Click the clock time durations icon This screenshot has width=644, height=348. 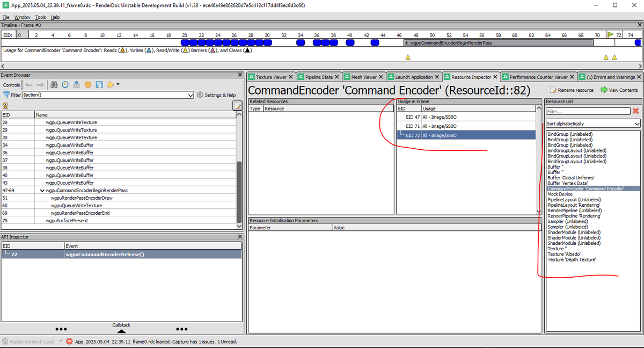65,85
